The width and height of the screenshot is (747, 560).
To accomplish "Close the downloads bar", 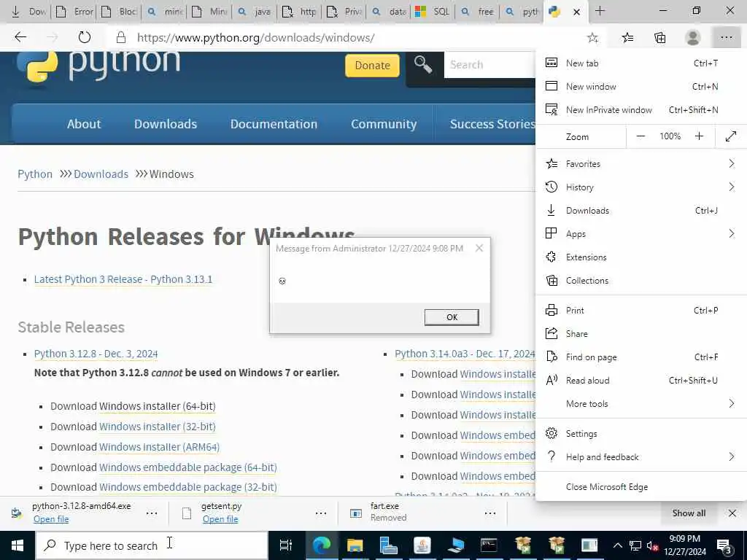I will coord(732,513).
